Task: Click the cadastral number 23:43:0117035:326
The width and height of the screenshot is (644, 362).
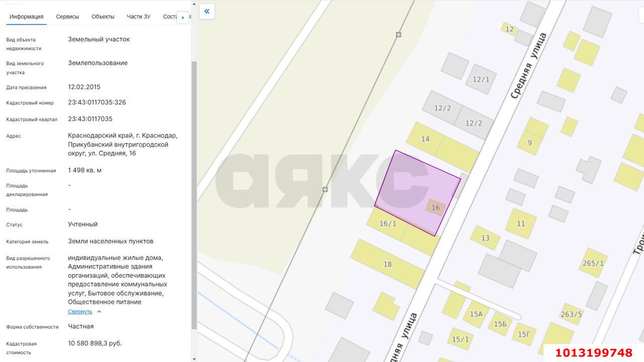Action: tap(97, 103)
